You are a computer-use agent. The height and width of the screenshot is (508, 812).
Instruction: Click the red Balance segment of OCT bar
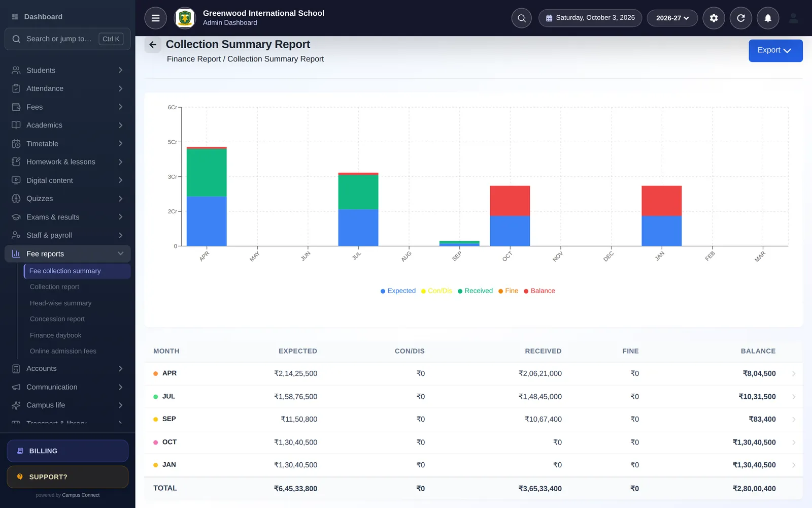click(x=510, y=201)
